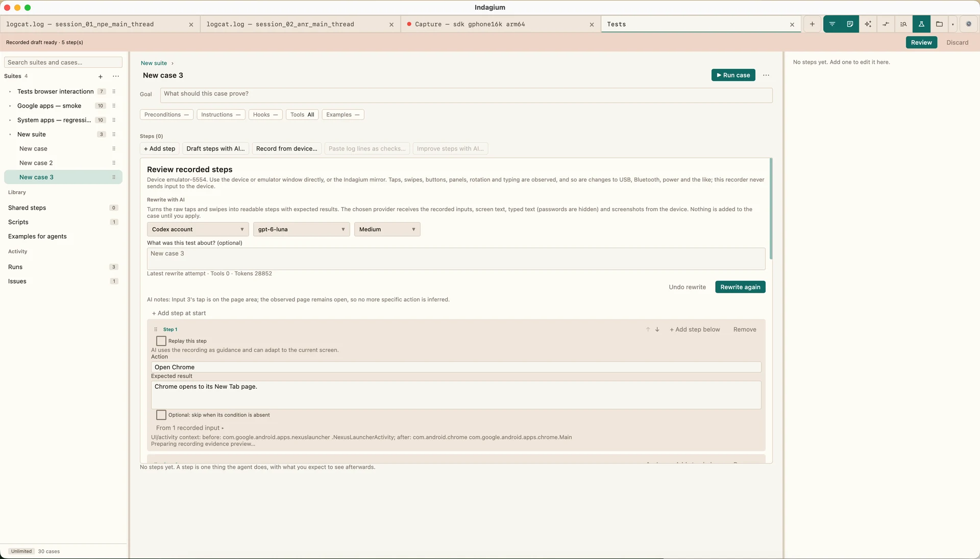Click the folder icon in toolbar
This screenshot has height=559, width=980.
pyautogui.click(x=939, y=24)
